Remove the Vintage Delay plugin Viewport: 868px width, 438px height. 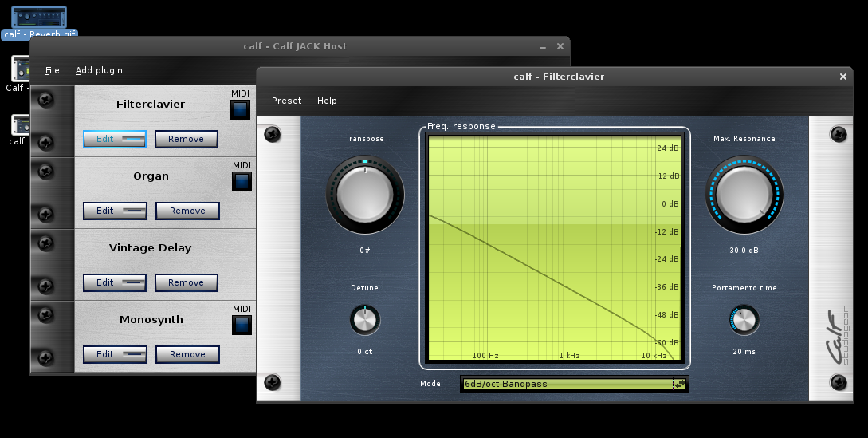click(186, 282)
